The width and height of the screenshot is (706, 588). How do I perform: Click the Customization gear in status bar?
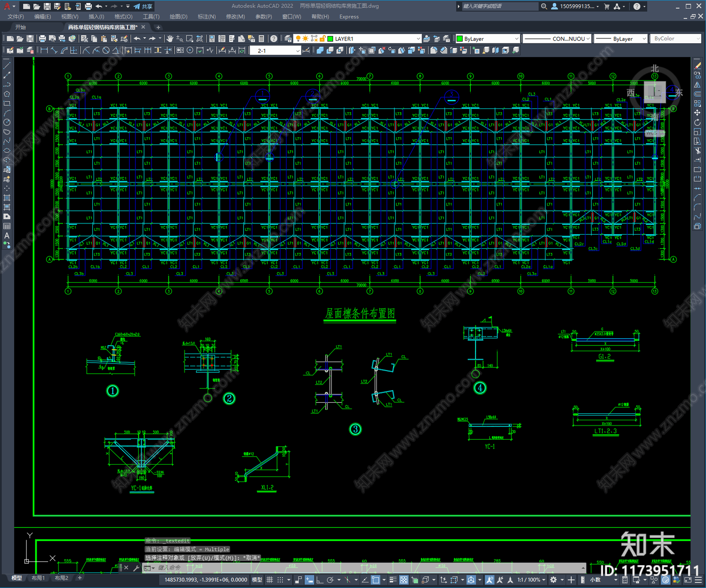pos(553,580)
